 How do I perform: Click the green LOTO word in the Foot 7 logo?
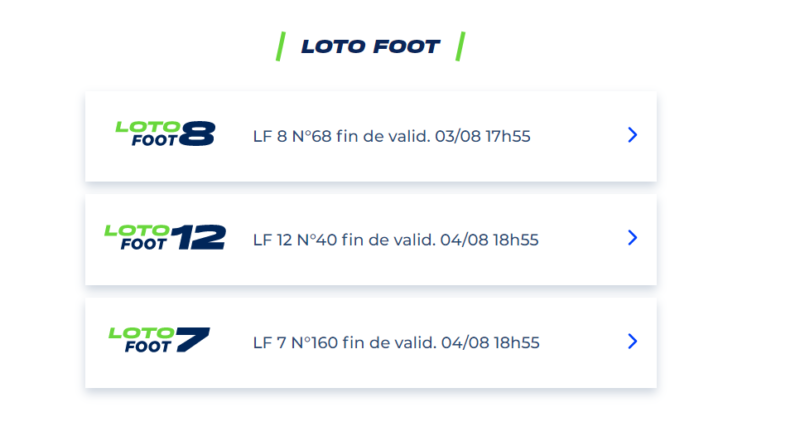click(141, 333)
